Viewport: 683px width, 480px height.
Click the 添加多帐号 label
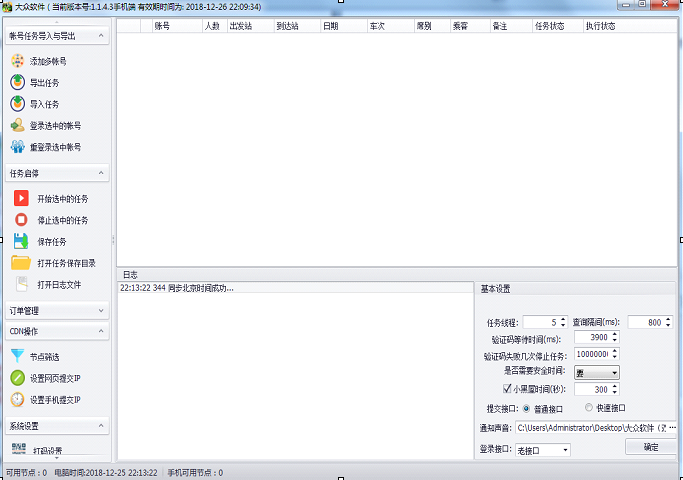click(x=48, y=61)
